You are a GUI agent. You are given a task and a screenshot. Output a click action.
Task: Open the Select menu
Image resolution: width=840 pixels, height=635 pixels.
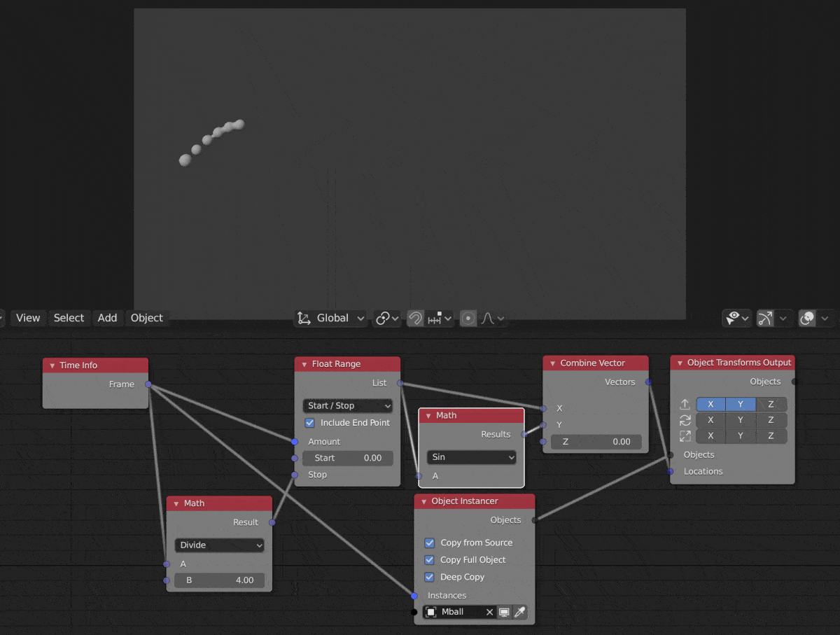[x=69, y=318]
